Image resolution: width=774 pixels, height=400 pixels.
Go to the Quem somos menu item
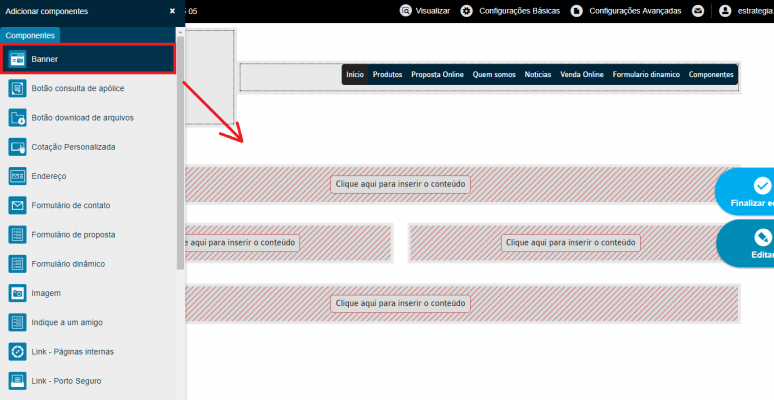pyautogui.click(x=494, y=75)
